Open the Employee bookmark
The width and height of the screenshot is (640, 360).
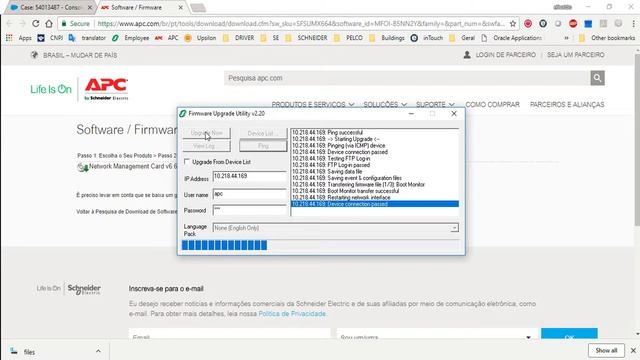(x=131, y=38)
